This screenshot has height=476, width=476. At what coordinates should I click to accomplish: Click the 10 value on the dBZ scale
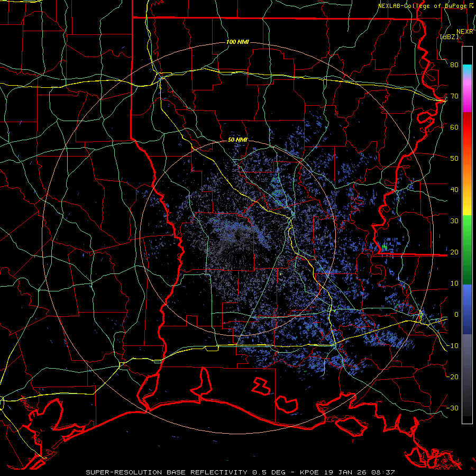point(454,283)
